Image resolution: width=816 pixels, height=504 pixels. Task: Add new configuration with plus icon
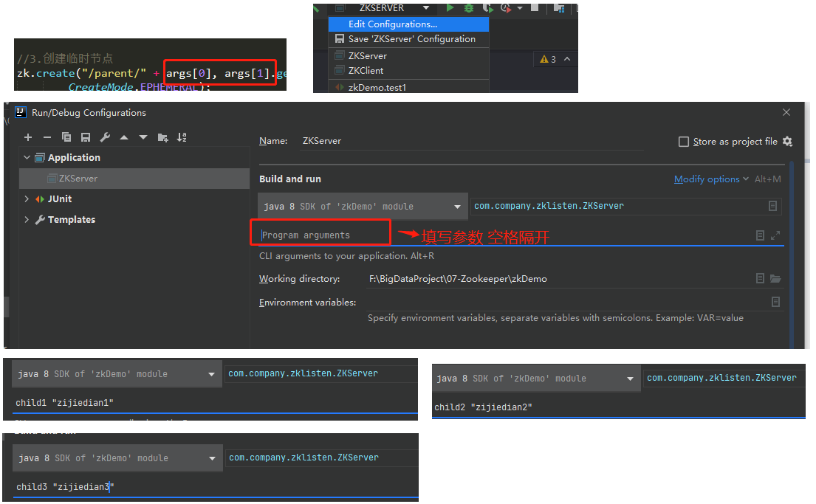click(x=28, y=137)
